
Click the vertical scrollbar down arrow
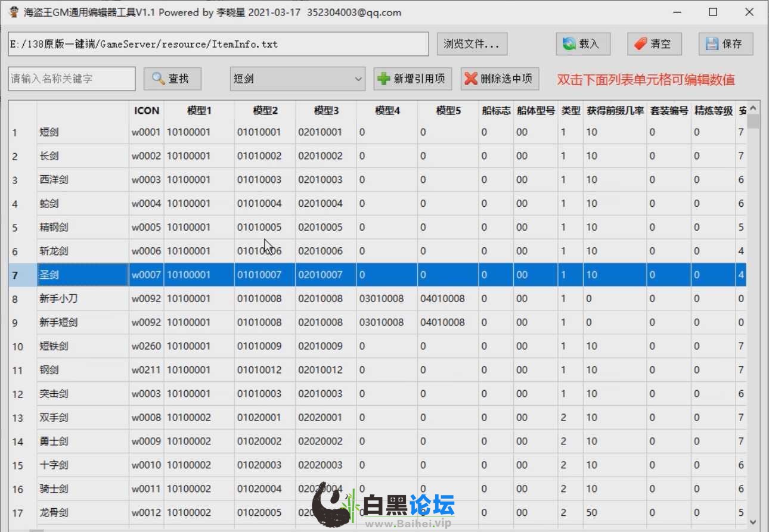point(754,521)
